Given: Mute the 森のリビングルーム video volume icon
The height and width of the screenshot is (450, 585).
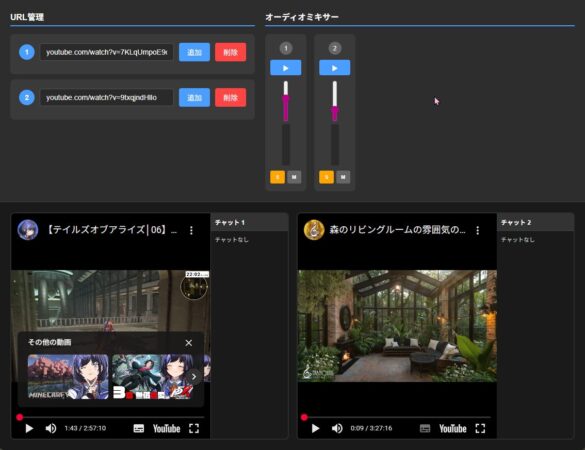Looking at the screenshot, I should pos(337,428).
